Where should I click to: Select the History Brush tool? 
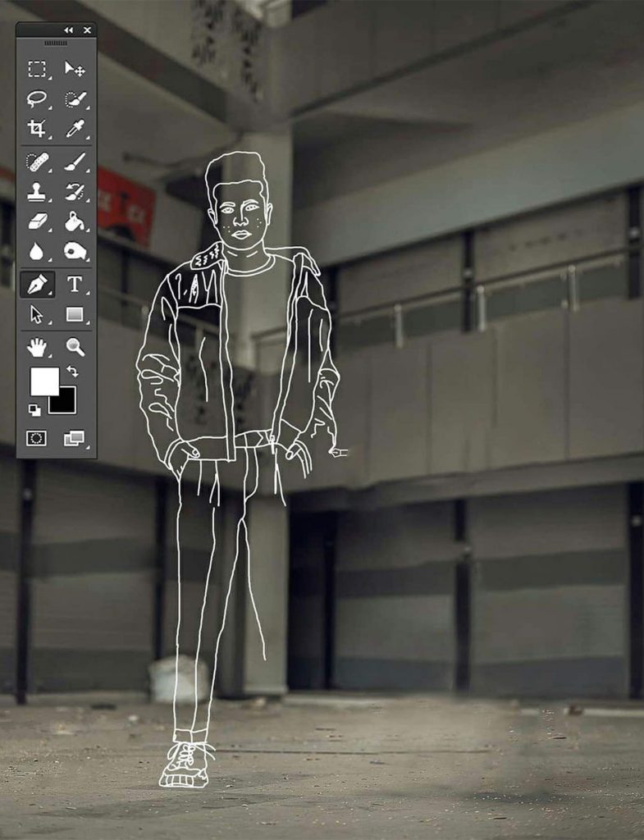(75, 192)
